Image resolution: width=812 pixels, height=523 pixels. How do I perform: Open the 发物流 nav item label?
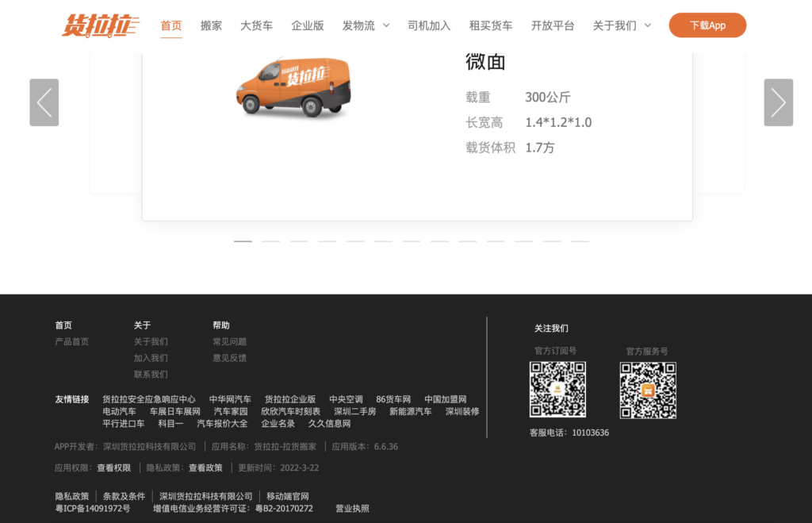click(358, 25)
